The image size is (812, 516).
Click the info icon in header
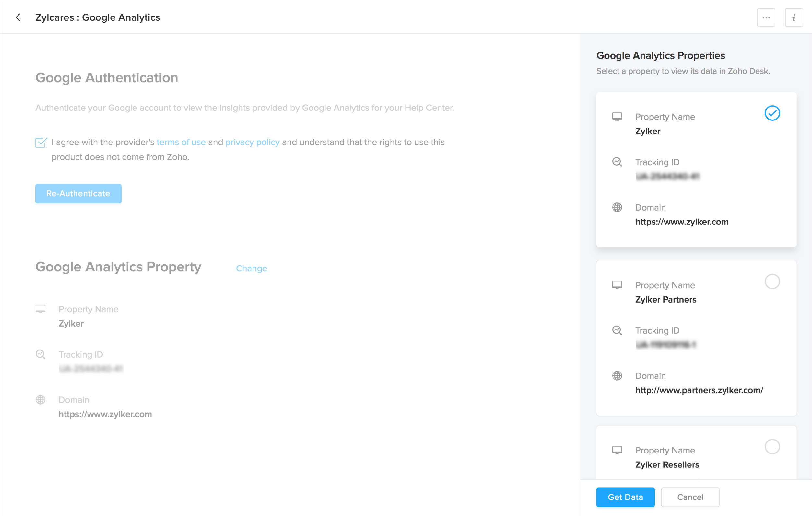click(794, 17)
